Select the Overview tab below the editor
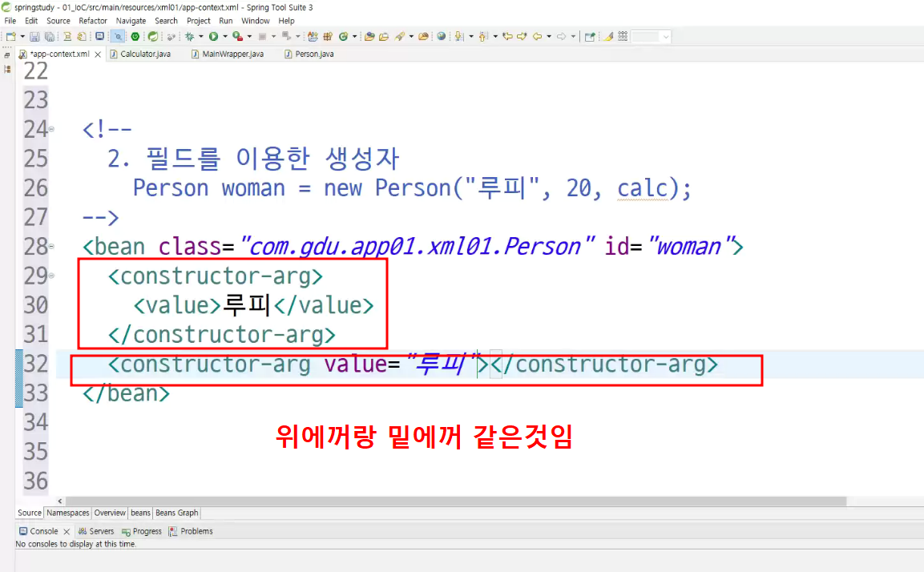Screen dimensions: 924x572 click(110, 513)
